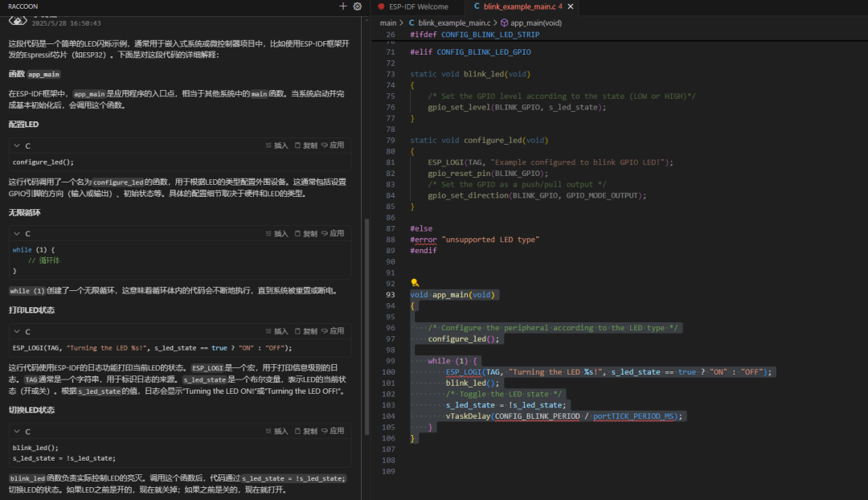Click the RACCOON panel title
The height and width of the screenshot is (500, 868).
[x=23, y=6]
